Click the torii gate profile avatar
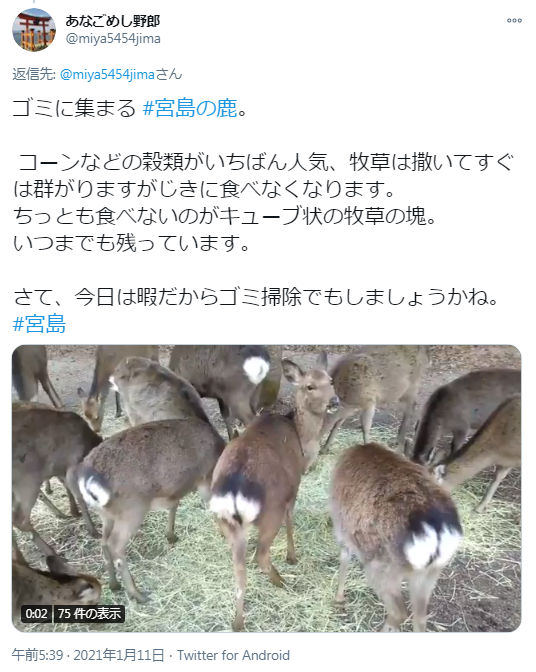 [x=34, y=30]
